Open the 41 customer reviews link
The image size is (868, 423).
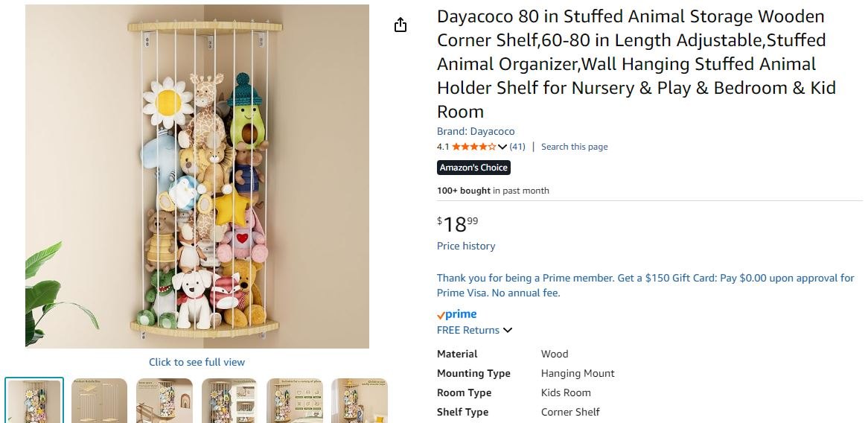[517, 147]
